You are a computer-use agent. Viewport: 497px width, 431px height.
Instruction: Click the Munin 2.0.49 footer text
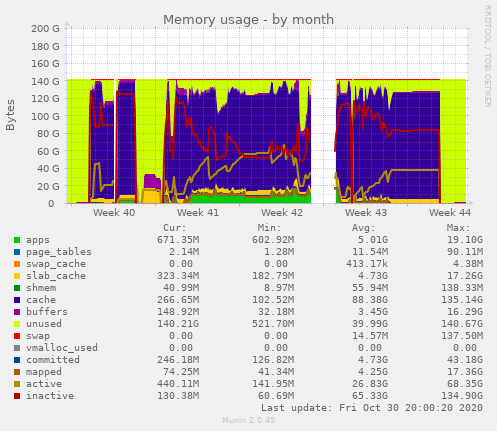pos(248,420)
